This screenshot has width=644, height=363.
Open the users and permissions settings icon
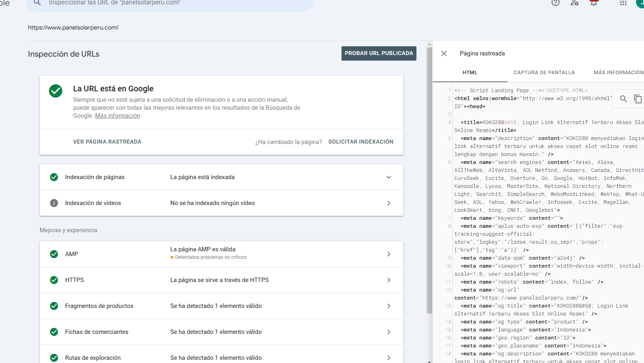575,2
